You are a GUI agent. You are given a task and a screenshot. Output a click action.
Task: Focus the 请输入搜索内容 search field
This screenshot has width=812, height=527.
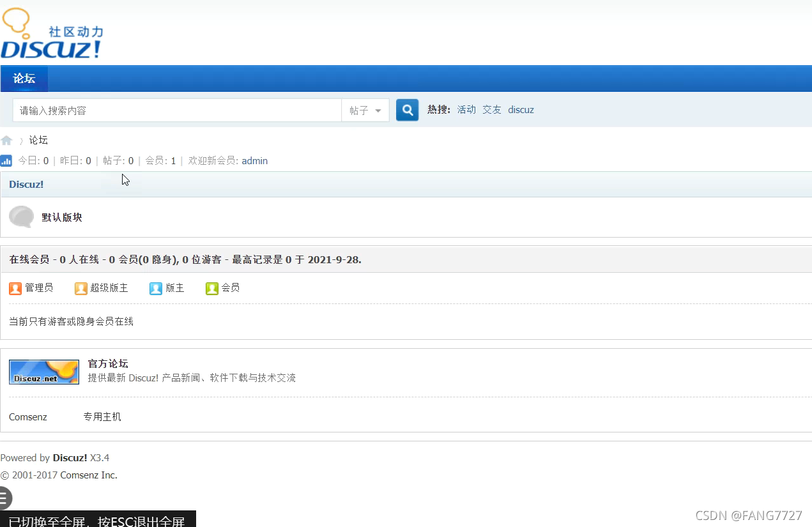(177, 111)
